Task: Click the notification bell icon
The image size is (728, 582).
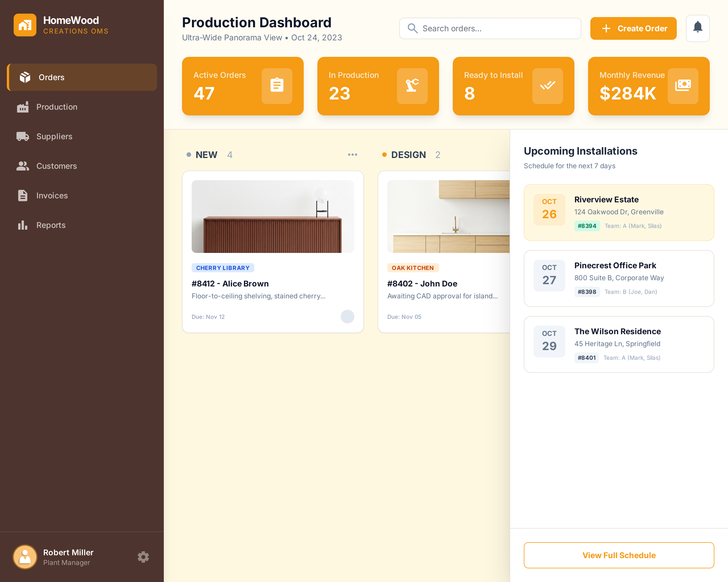Action: 698,28
